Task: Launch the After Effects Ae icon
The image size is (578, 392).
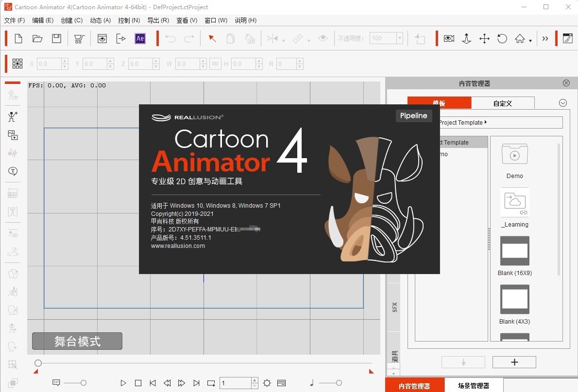Action: point(140,38)
